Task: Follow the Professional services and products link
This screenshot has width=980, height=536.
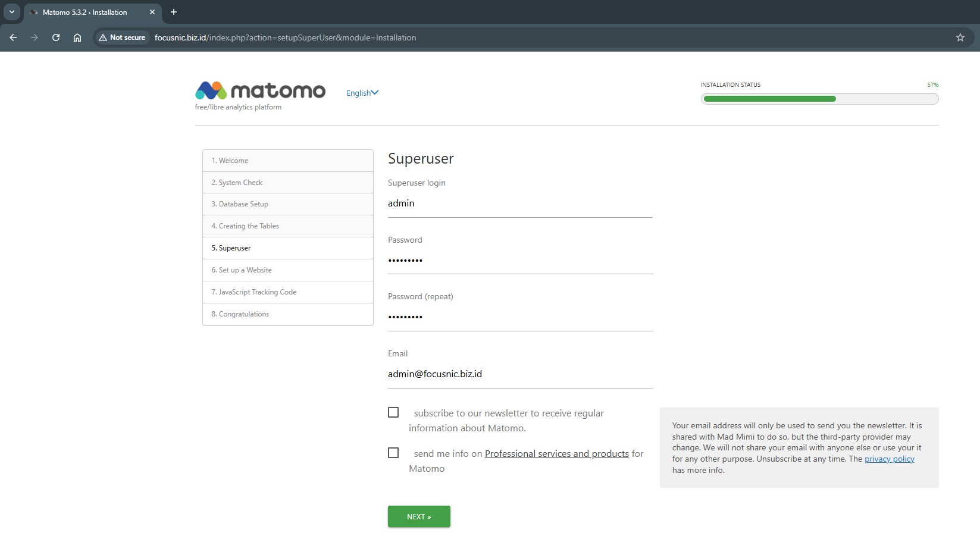Action: 556,454
